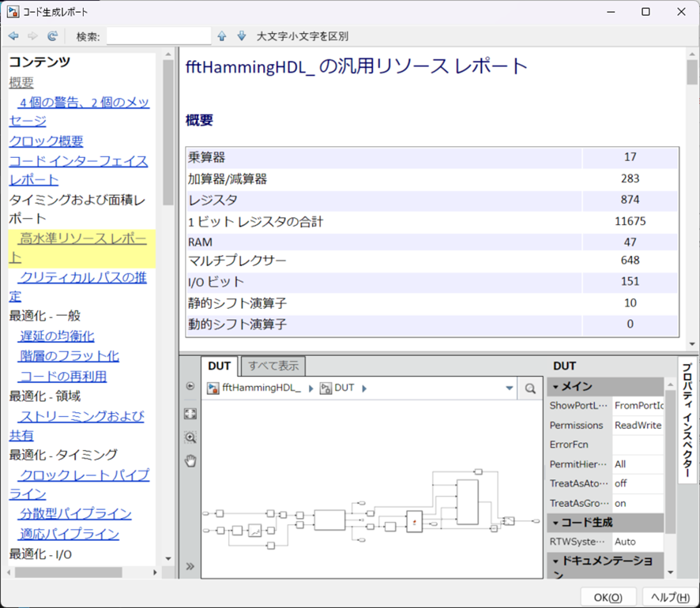Select the zoom tool in diagram palette
Screen dimensions: 700x608
pos(190,437)
